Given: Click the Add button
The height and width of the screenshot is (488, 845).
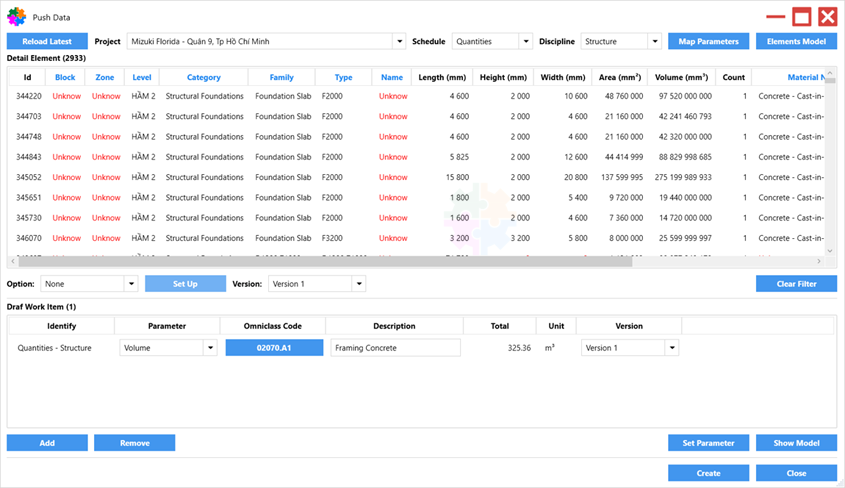Looking at the screenshot, I should click(47, 443).
